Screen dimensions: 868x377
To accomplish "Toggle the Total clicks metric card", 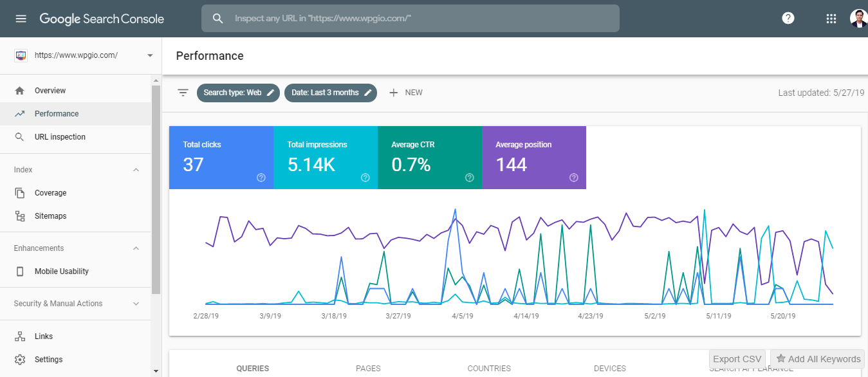I will (221, 158).
